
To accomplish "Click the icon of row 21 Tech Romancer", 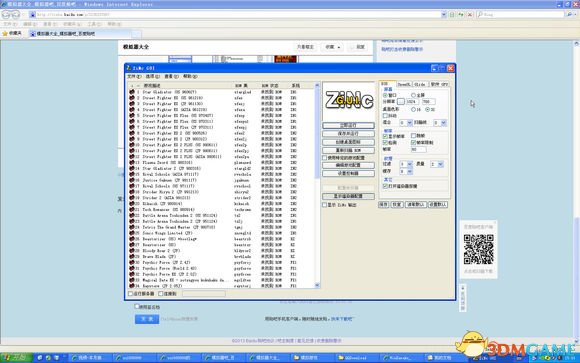I will [132, 209].
